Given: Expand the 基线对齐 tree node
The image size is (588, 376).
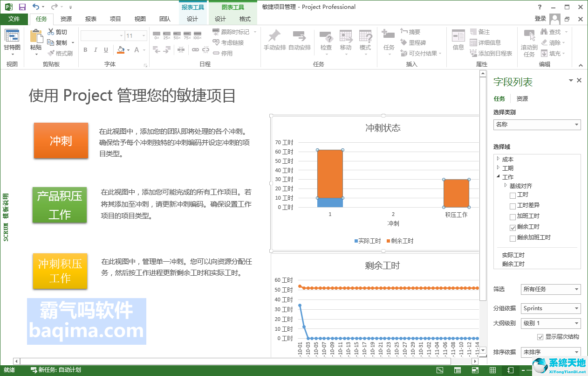Looking at the screenshot, I should point(506,186).
